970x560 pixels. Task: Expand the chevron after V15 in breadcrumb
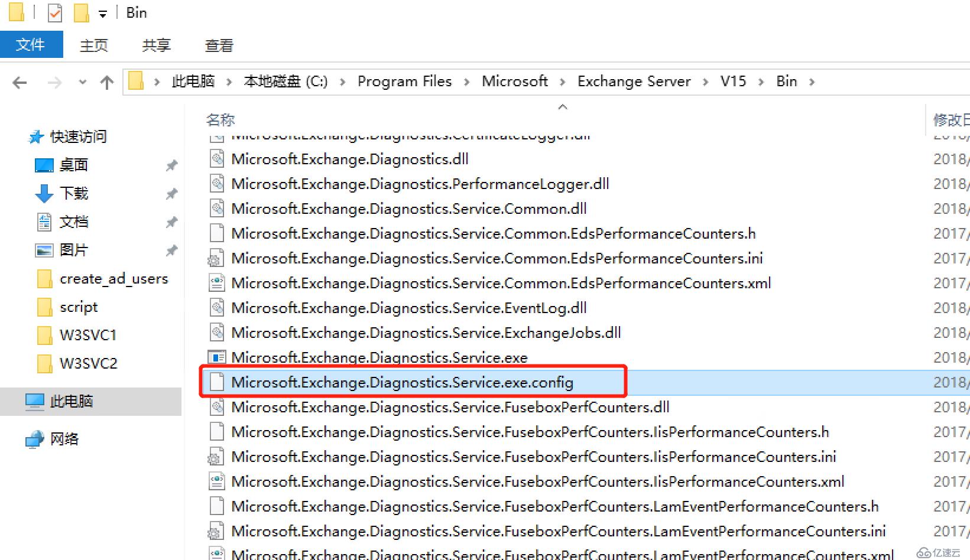(x=761, y=82)
